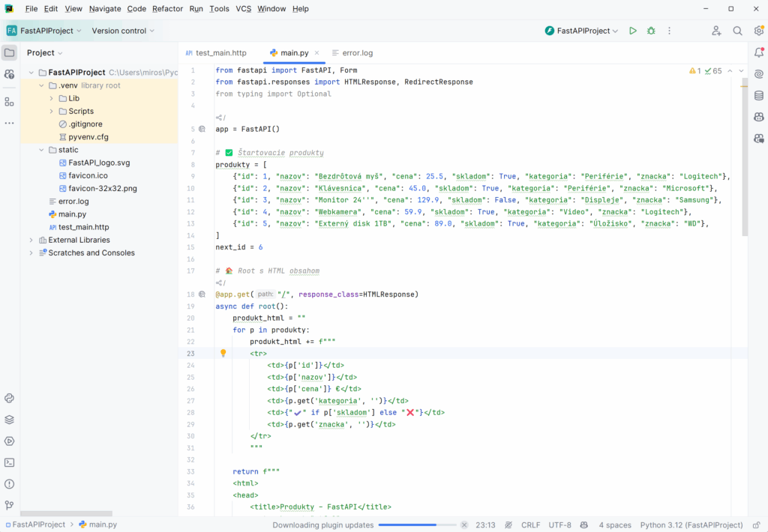Open the FastAPIProject project switcher dropdown
This screenshot has height=532, width=768.
click(x=44, y=31)
